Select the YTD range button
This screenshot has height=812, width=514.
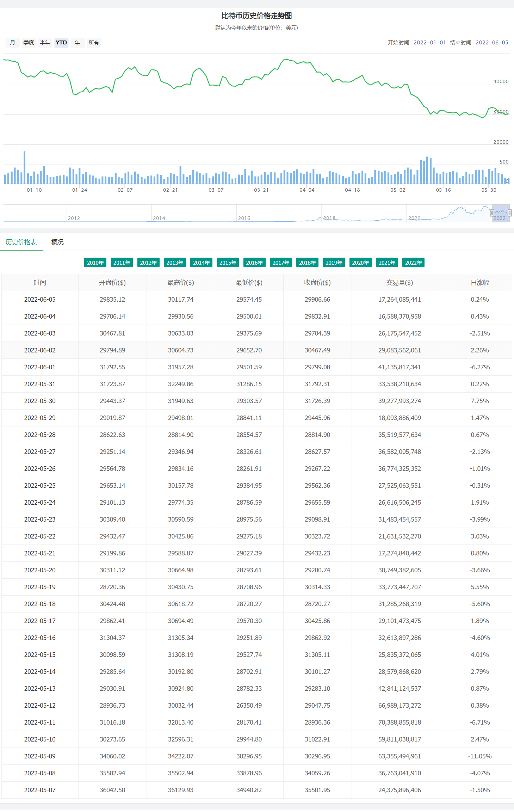[61, 43]
